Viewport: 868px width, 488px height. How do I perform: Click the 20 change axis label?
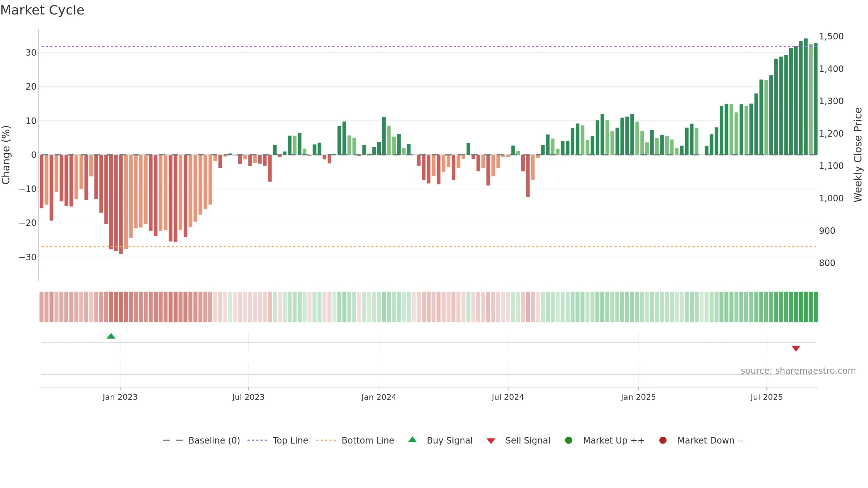tap(31, 87)
